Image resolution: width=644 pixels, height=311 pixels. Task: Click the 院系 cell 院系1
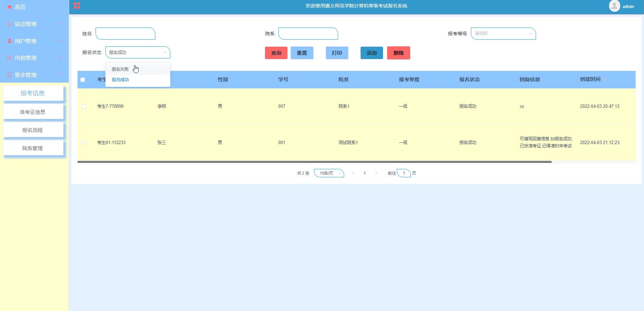point(344,106)
